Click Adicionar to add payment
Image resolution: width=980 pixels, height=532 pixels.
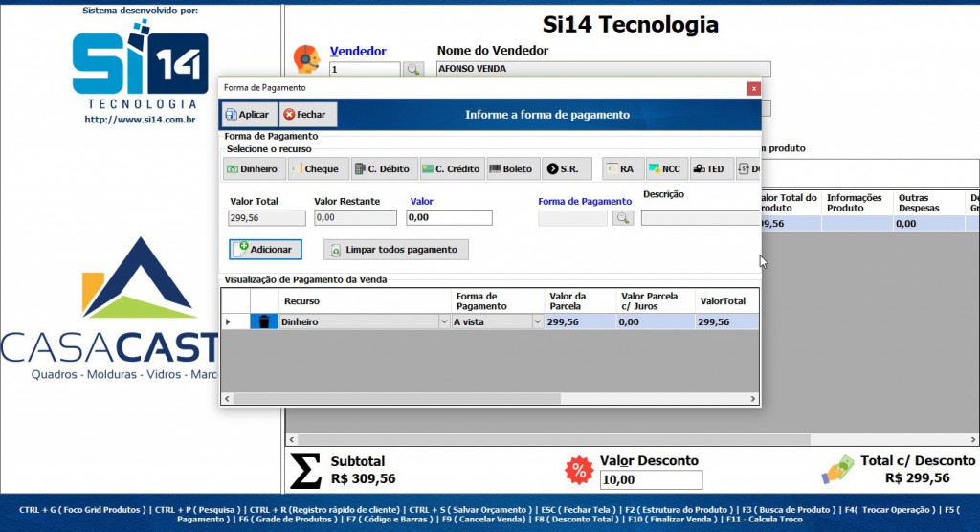click(265, 249)
